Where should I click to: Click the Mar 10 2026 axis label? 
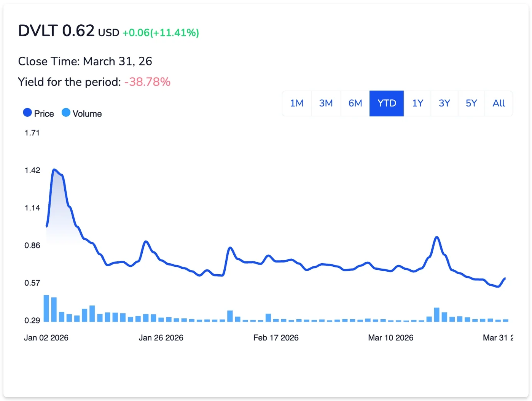[390, 338]
